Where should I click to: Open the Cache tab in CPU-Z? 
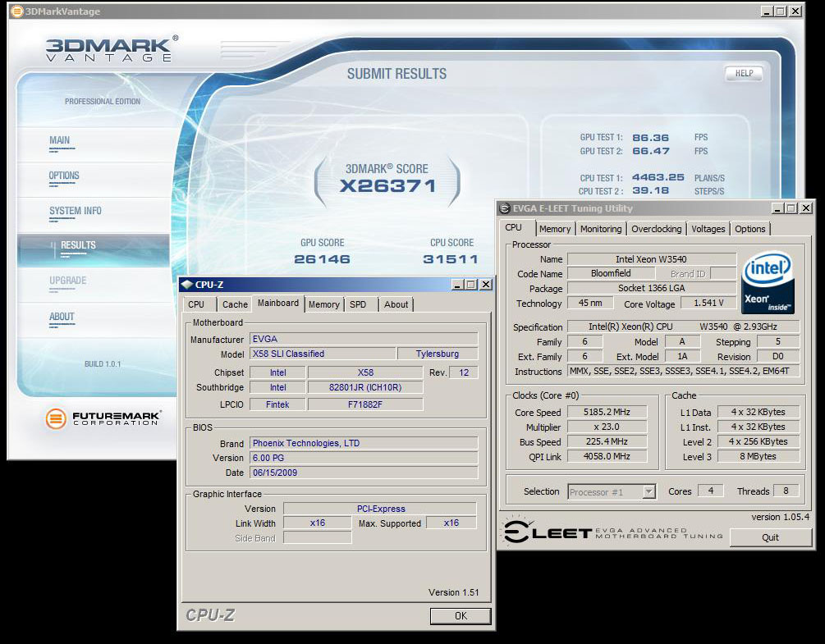pyautogui.click(x=235, y=304)
